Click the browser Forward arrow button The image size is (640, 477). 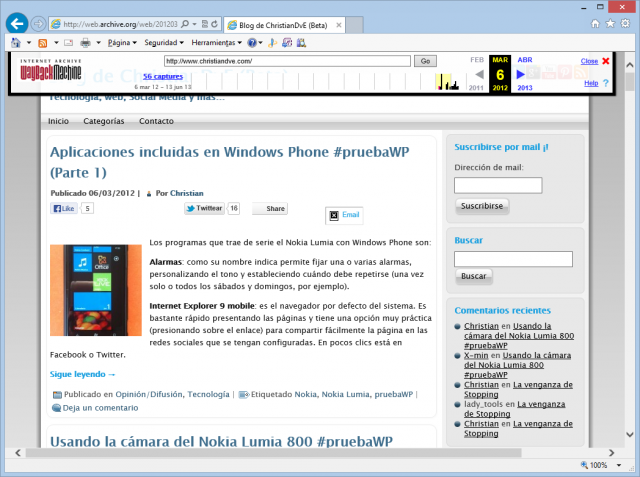38,24
